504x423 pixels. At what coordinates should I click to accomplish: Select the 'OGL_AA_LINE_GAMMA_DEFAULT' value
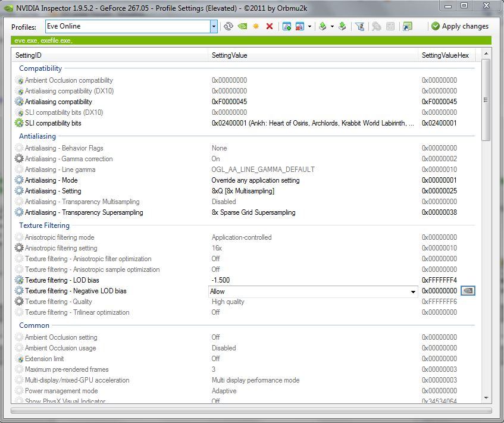tap(263, 170)
